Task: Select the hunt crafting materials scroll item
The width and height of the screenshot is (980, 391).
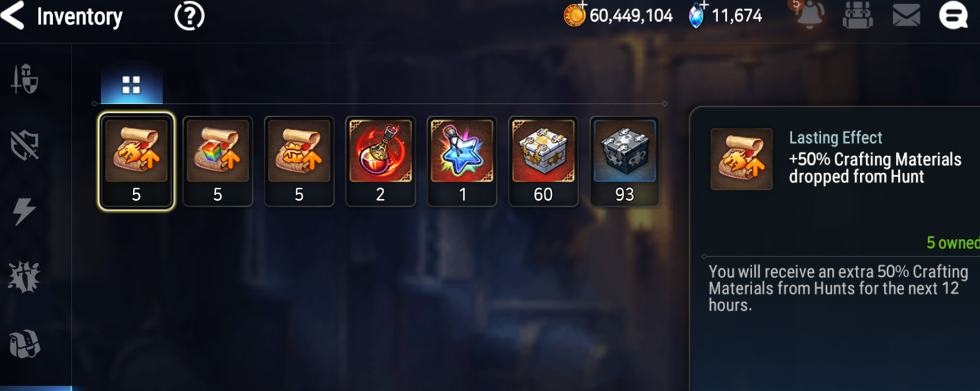Action: coord(136,161)
